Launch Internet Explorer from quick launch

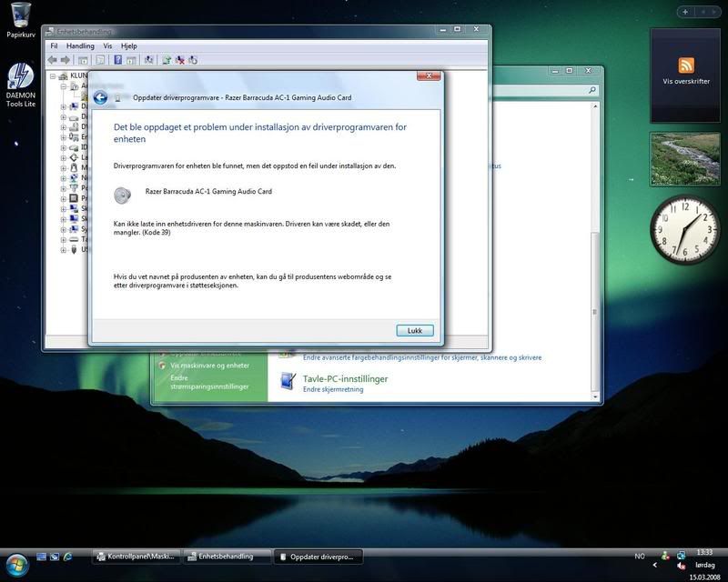(x=67, y=557)
